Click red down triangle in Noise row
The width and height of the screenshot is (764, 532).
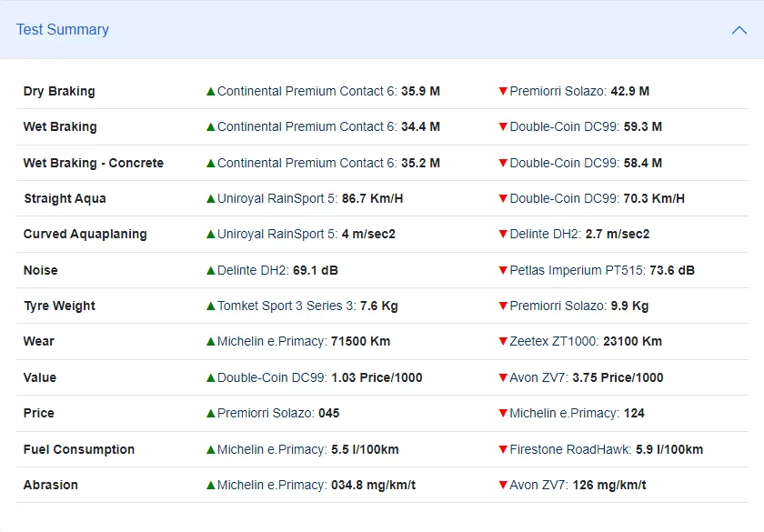(503, 270)
